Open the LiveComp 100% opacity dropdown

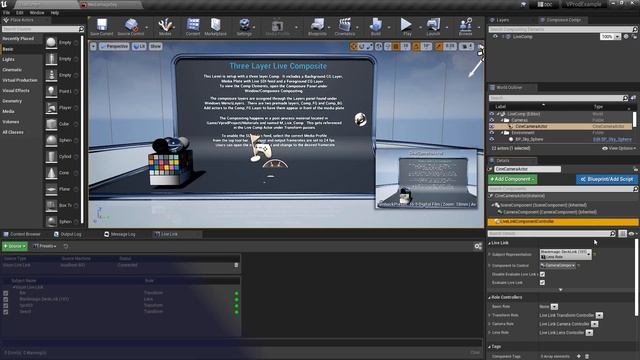[x=617, y=37]
